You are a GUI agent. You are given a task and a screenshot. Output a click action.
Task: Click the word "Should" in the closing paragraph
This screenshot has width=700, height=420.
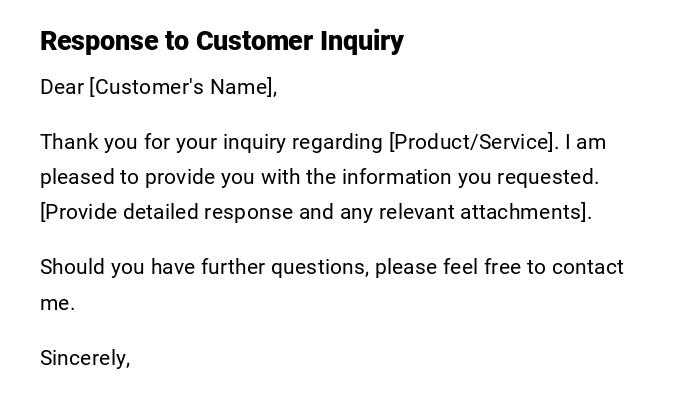tap(71, 267)
